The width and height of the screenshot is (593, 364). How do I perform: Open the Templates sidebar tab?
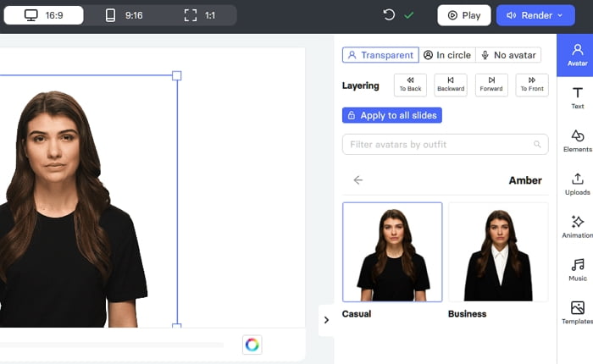point(577,313)
